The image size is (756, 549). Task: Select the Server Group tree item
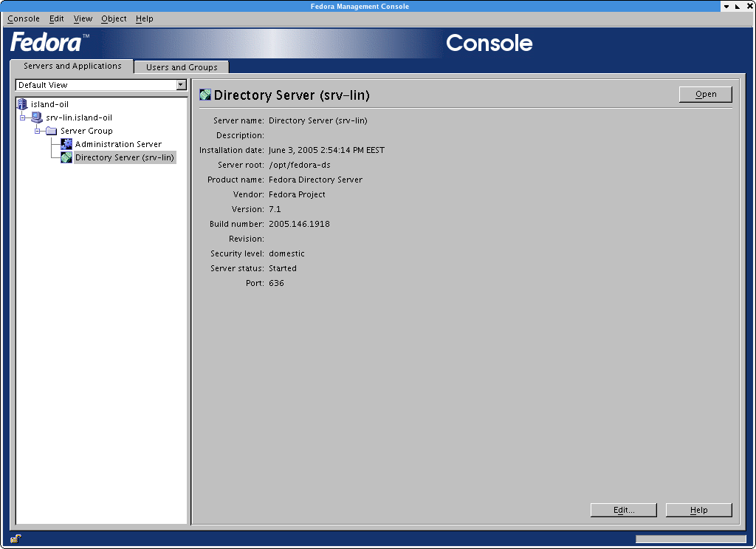click(x=87, y=131)
